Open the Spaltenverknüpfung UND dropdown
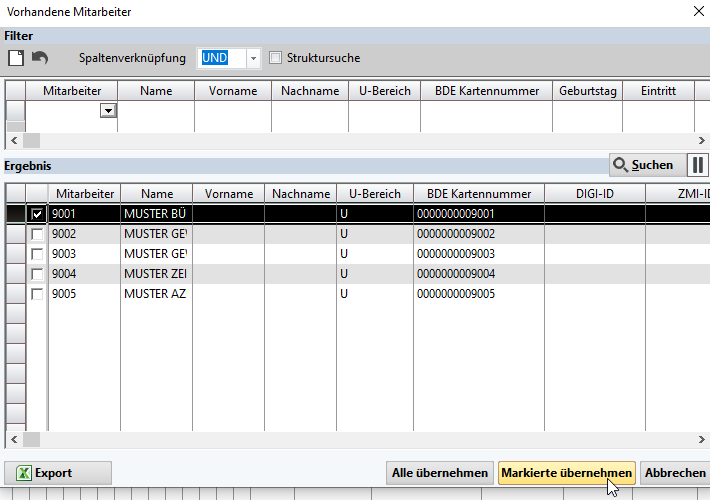710x500 pixels. click(253, 58)
